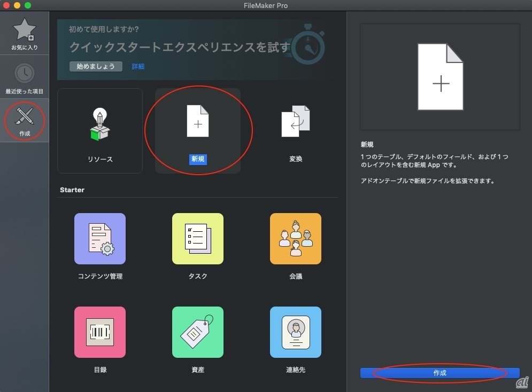This screenshot has width=532, height=392.
Task: Select the 最近使った項目 clock icon
Action: coord(24,73)
